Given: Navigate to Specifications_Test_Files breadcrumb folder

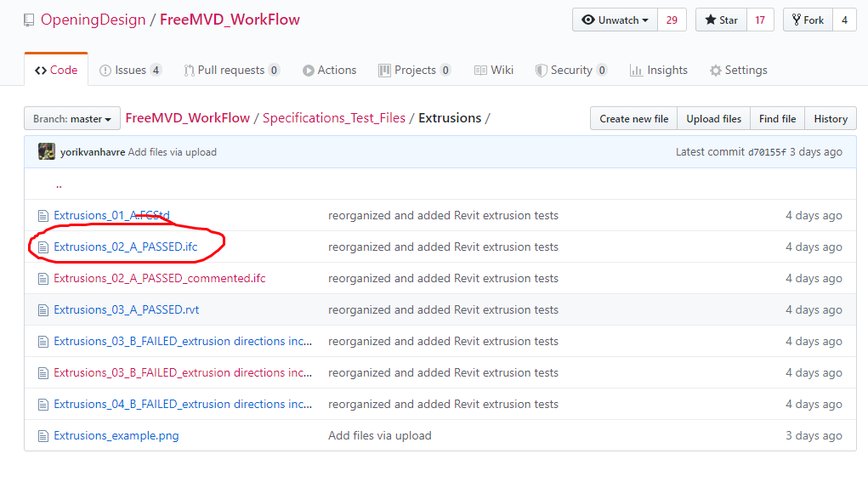Looking at the screenshot, I should [334, 118].
